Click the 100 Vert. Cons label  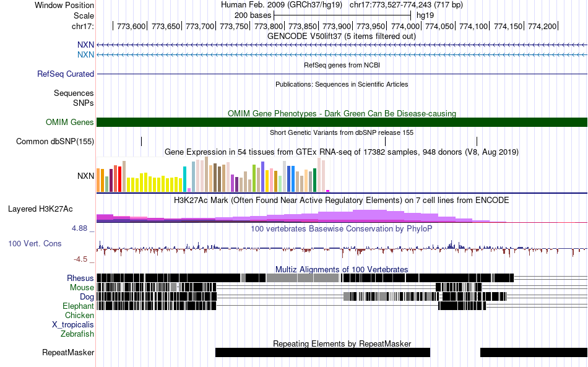[x=35, y=244]
